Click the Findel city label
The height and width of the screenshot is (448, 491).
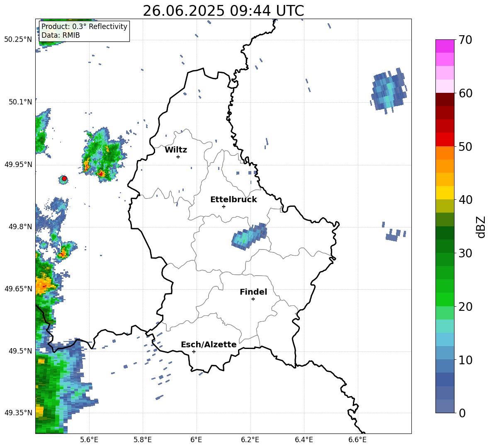tap(253, 292)
